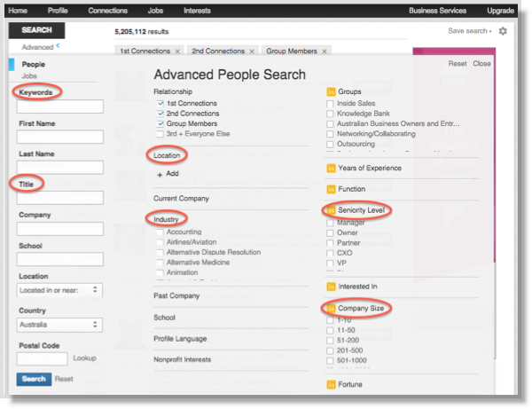532x409 pixels.
Task: Click the Close link in the search panel
Action: [x=481, y=64]
